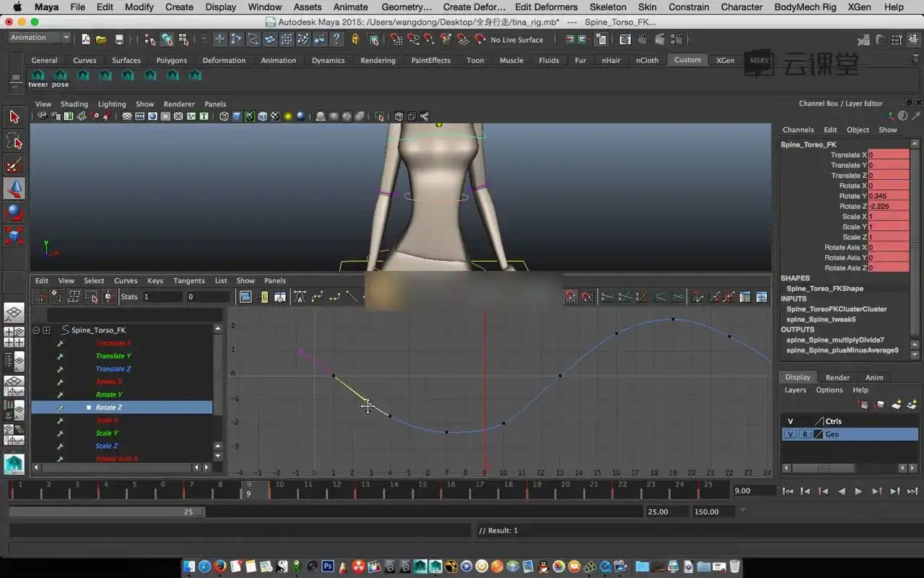Viewport: 924px width, 578px height.
Task: Toggle the R display type on Geo layer
Action: click(805, 434)
